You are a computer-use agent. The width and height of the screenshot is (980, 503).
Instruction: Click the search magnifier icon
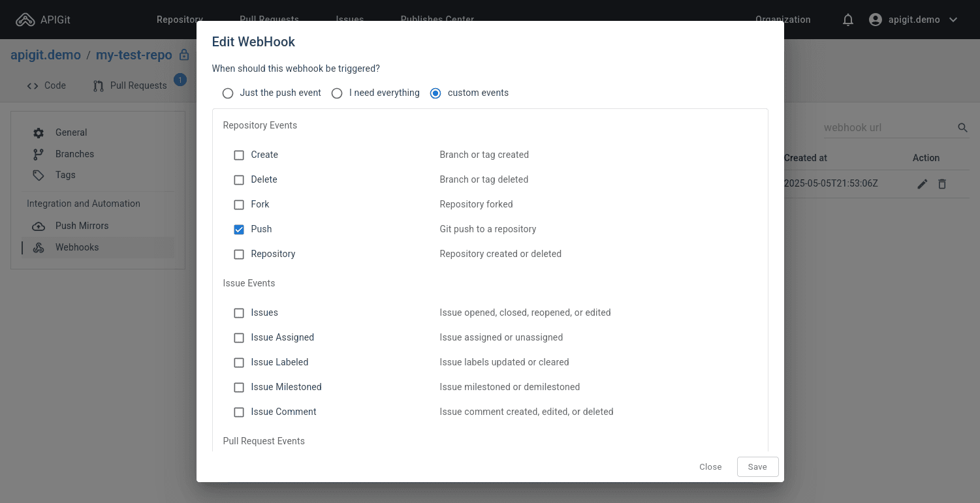962,128
